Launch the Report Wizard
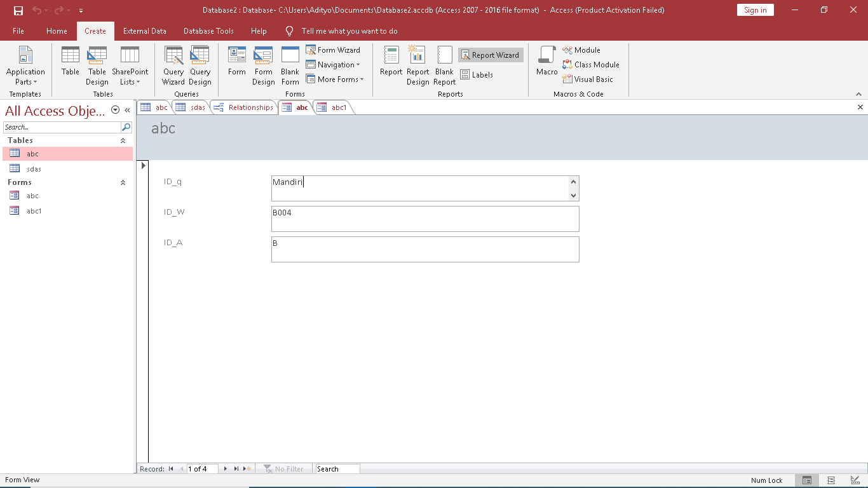868x488 pixels. click(490, 55)
